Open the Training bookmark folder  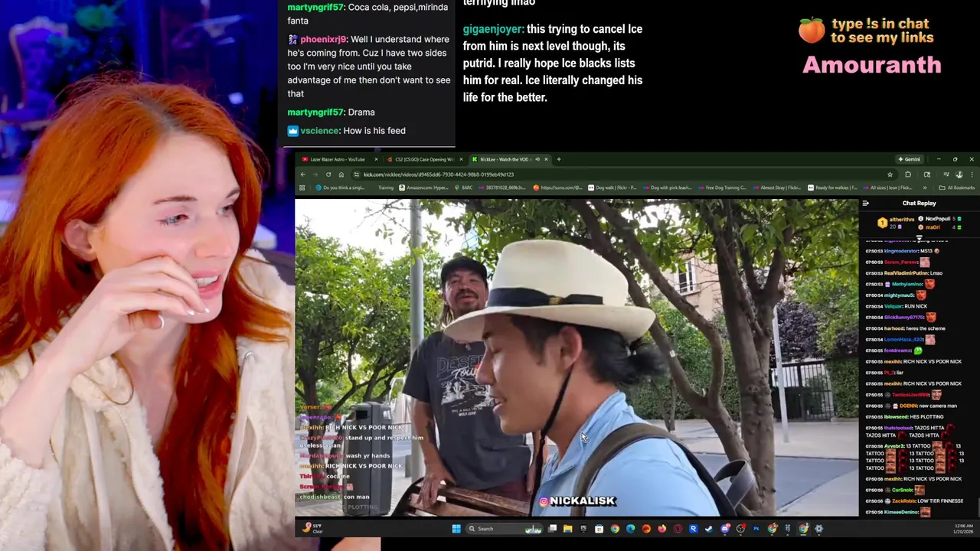coord(386,187)
